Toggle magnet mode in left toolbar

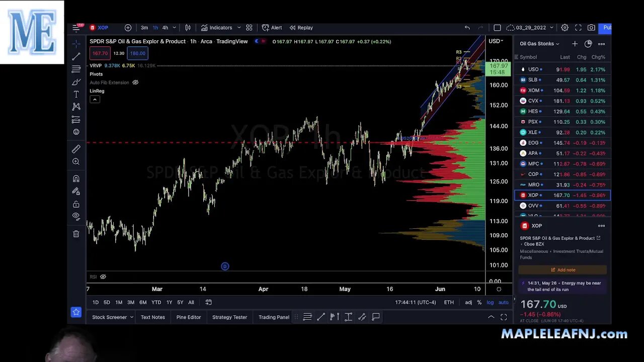coord(76,178)
